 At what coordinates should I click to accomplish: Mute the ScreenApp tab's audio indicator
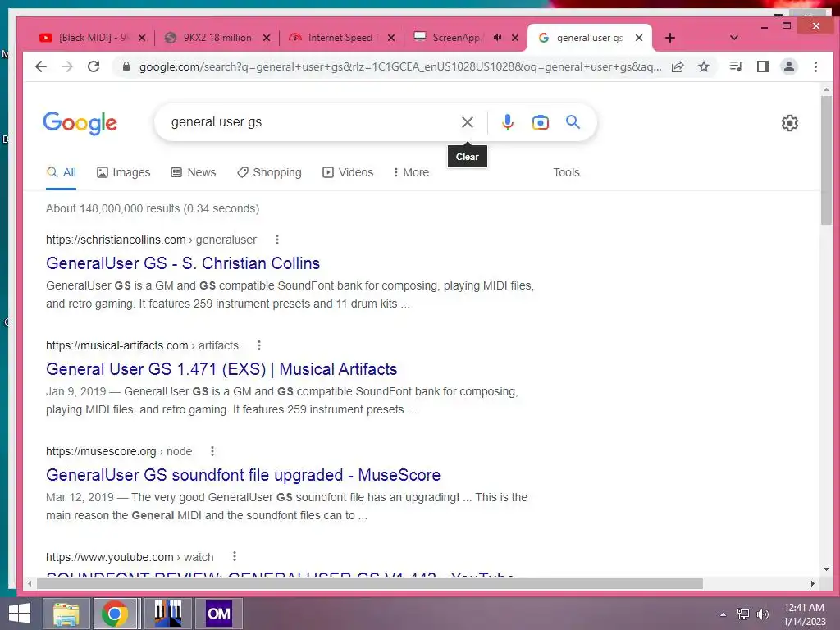point(497,38)
